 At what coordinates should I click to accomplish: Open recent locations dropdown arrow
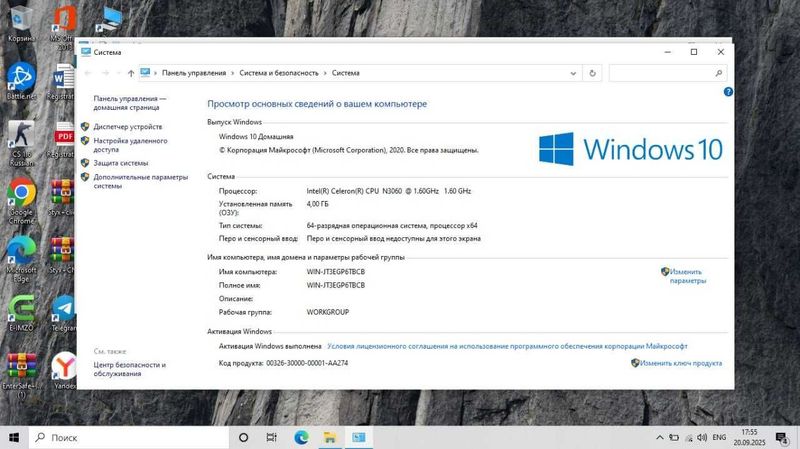click(x=119, y=73)
